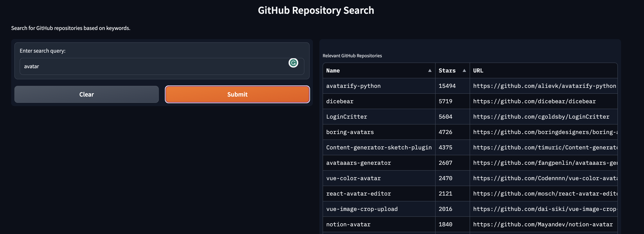Select the vue-color-avatar name cell
The image size is (644, 234).
379,178
